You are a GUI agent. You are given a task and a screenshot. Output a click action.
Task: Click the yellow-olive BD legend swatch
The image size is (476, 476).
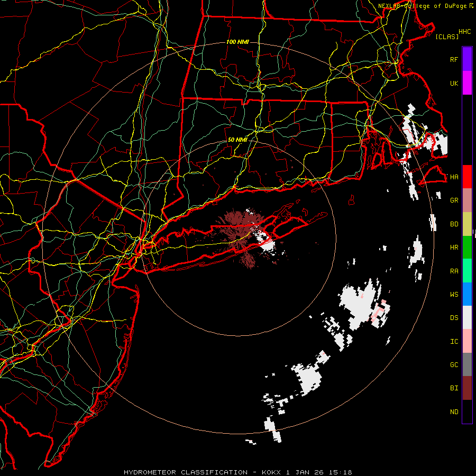tap(467, 224)
